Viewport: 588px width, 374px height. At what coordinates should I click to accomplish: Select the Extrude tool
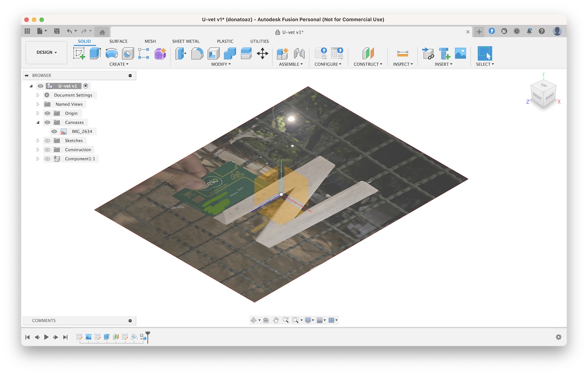click(x=95, y=53)
